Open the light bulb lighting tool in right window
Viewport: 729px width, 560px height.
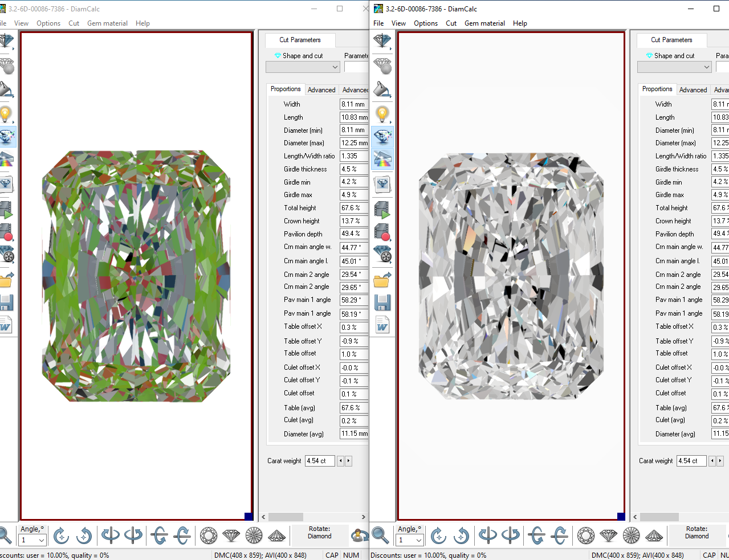(382, 113)
